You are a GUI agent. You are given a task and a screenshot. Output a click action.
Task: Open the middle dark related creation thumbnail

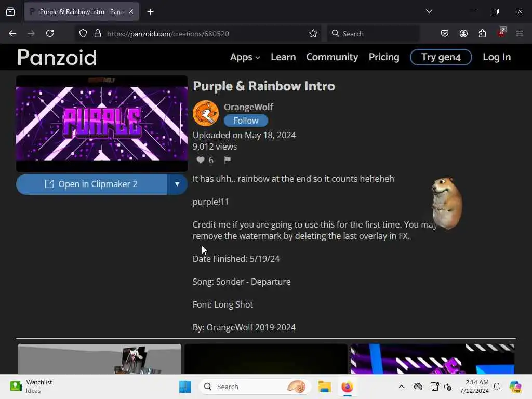point(265,359)
